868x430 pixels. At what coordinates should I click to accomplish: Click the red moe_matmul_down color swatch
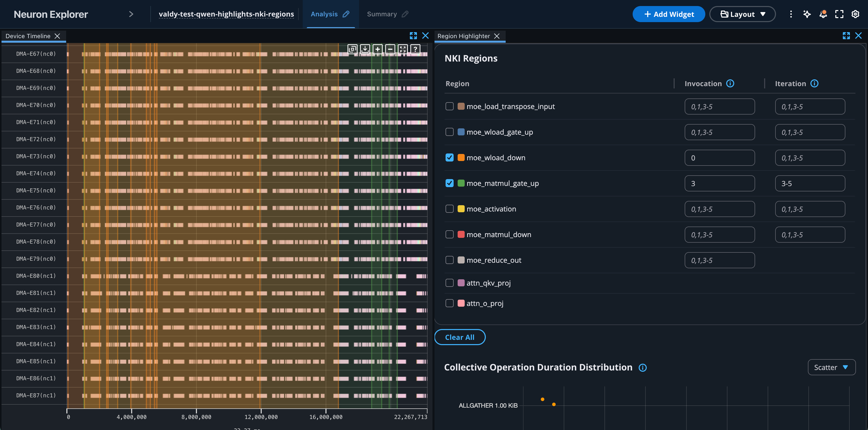click(461, 234)
